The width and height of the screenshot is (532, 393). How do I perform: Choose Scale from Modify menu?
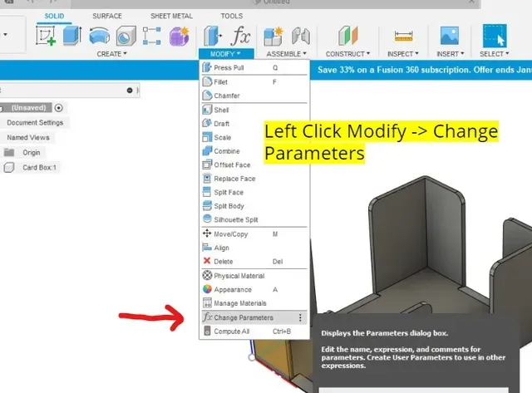pyautogui.click(x=254, y=137)
